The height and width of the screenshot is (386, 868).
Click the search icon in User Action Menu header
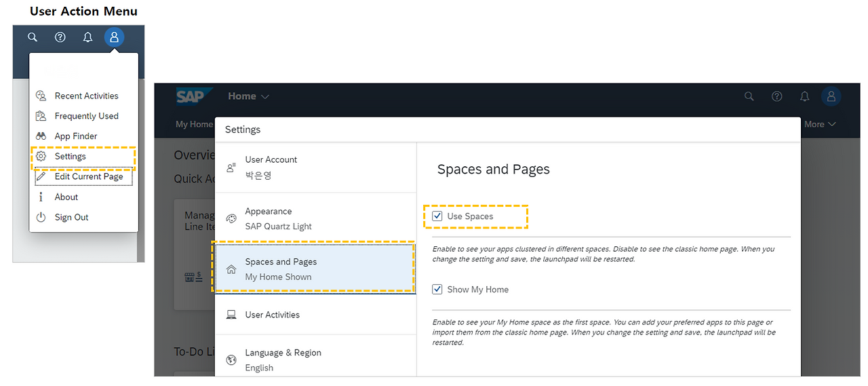click(x=33, y=37)
